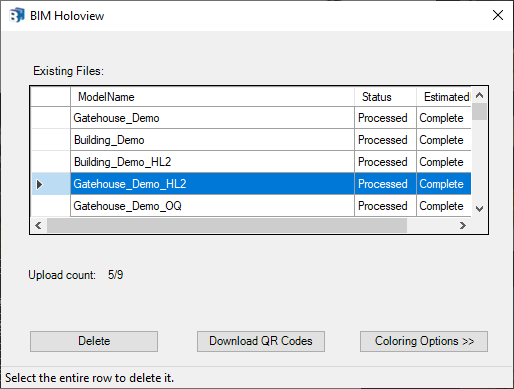Click the horizontal scrollbar left arrow
The image size is (514, 389).
pyautogui.click(x=39, y=226)
